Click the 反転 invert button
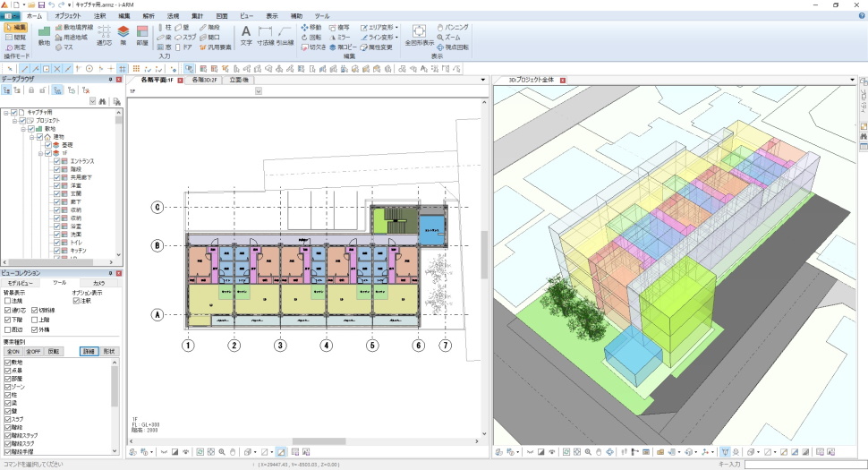The width and height of the screenshot is (868, 470). click(x=54, y=351)
